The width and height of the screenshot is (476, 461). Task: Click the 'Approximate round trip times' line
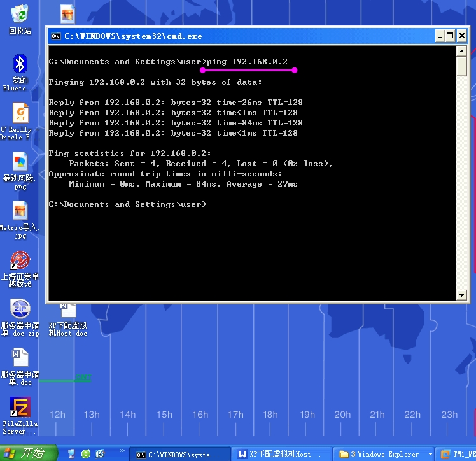(165, 174)
